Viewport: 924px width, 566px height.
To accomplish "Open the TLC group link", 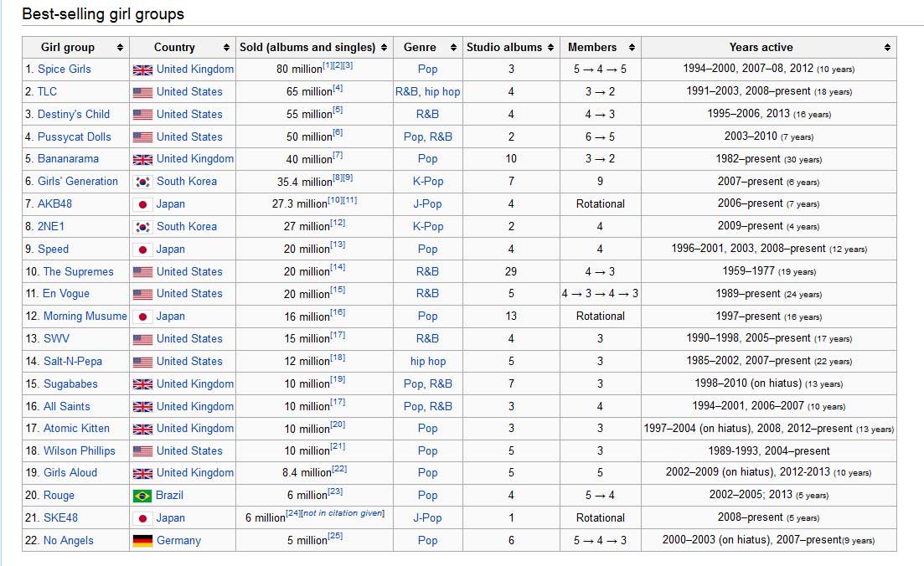I will (47, 91).
